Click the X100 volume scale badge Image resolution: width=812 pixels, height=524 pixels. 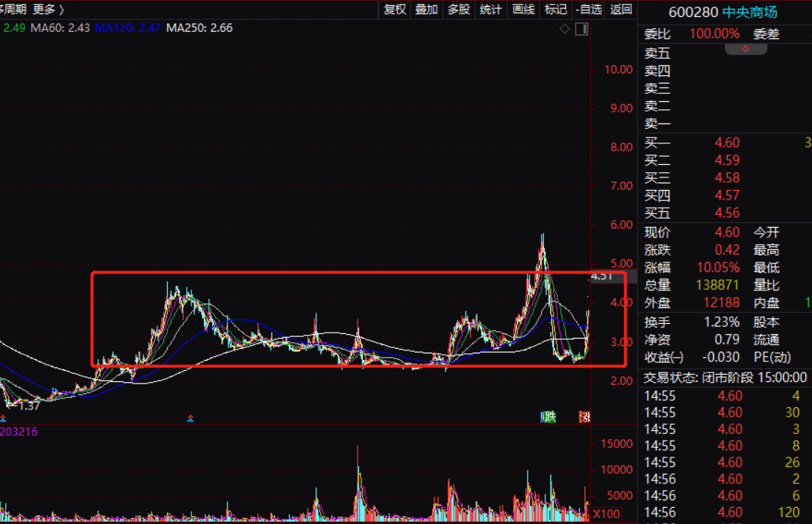[606, 513]
